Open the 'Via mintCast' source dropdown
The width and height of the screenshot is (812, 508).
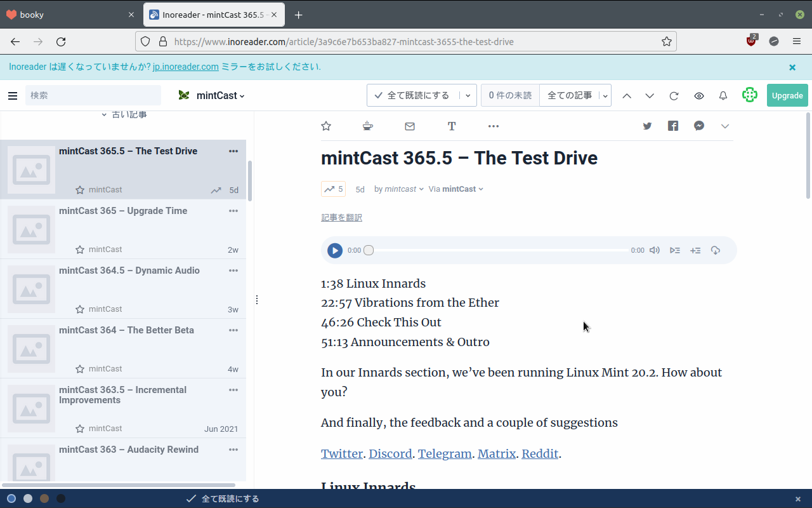[x=456, y=189]
